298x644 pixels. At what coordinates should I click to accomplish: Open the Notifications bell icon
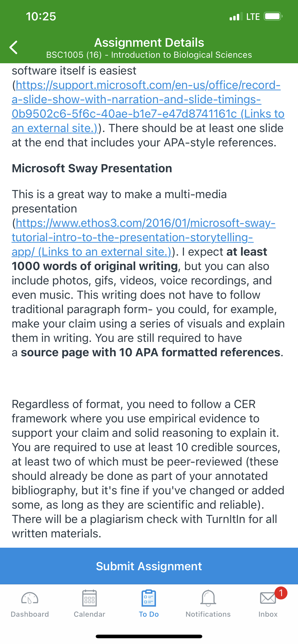point(208,598)
